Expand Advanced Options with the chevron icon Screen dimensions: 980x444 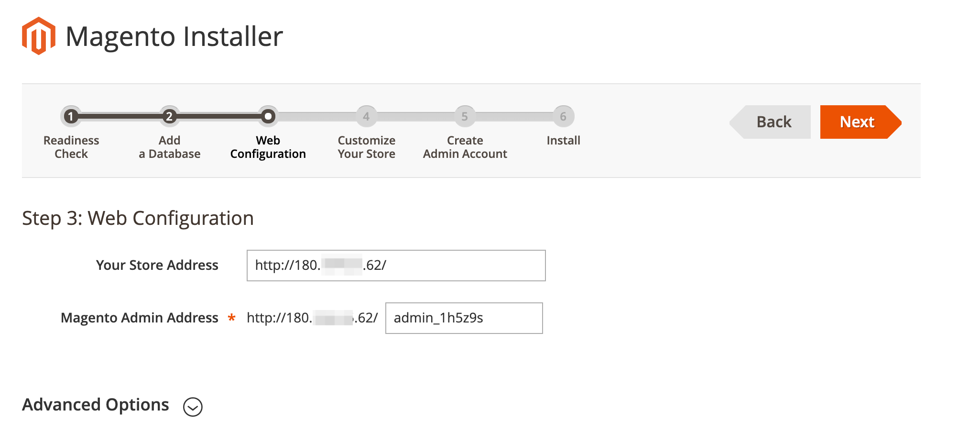193,407
